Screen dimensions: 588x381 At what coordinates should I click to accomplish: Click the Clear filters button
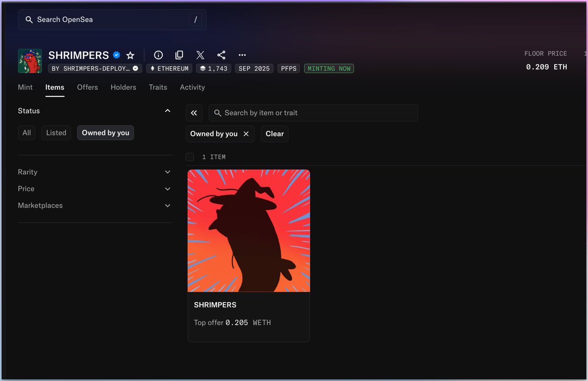(275, 134)
